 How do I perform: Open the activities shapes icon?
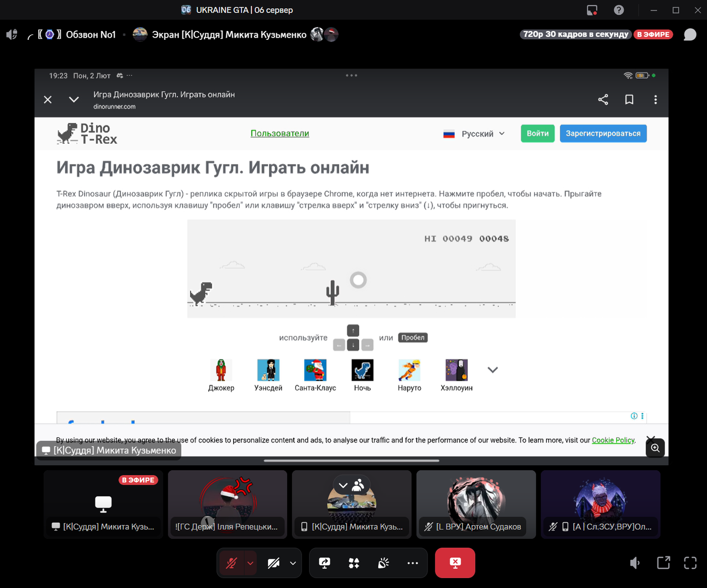354,563
